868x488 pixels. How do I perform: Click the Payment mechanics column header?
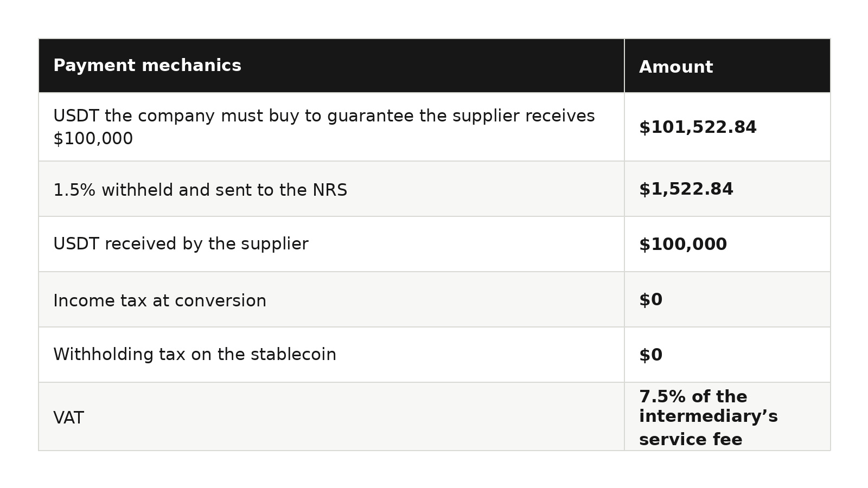click(147, 66)
